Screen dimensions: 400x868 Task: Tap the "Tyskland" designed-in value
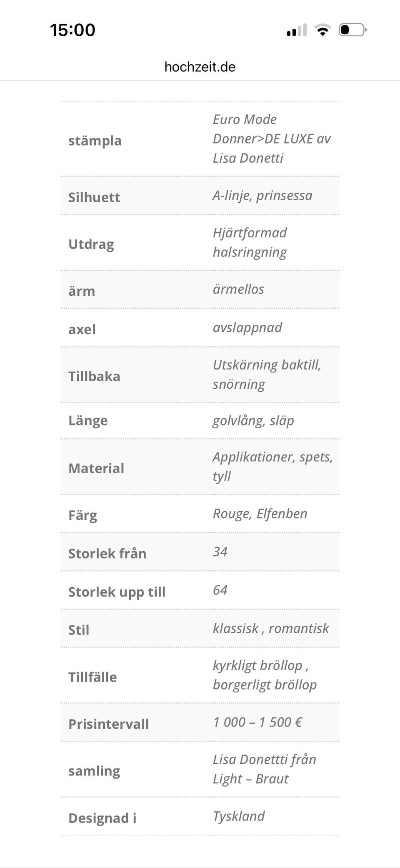[x=239, y=816]
